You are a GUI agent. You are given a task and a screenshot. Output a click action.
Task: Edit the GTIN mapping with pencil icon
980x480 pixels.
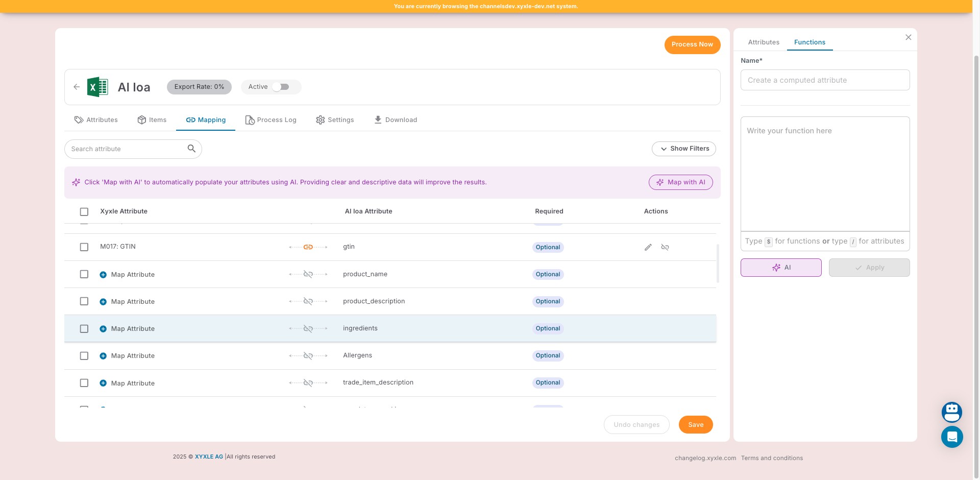[x=648, y=247]
